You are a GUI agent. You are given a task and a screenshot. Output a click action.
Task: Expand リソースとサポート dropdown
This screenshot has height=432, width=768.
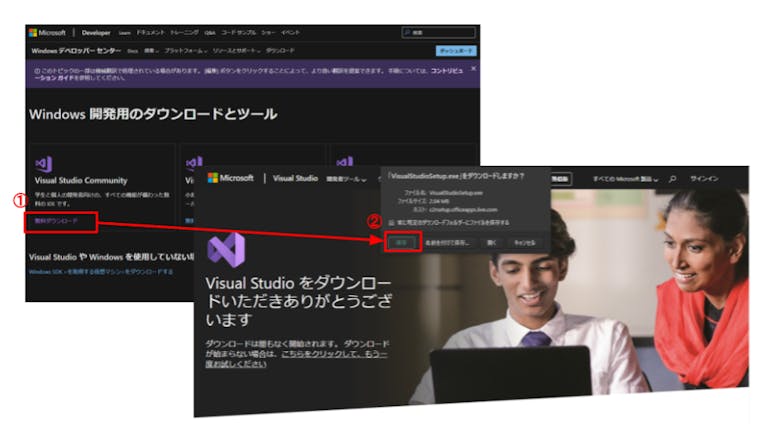point(236,51)
